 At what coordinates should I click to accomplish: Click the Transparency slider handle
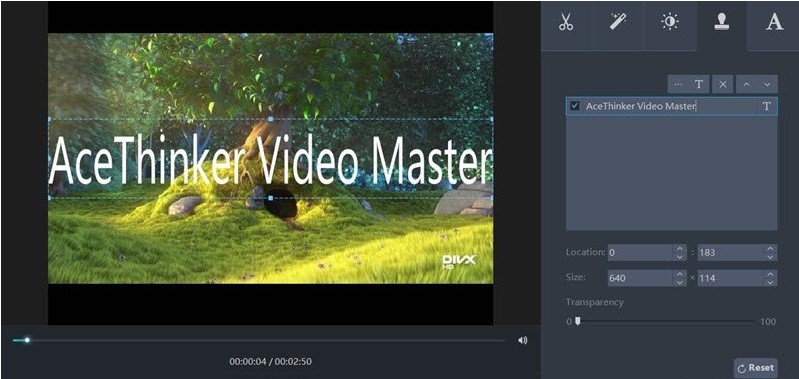coord(577,321)
